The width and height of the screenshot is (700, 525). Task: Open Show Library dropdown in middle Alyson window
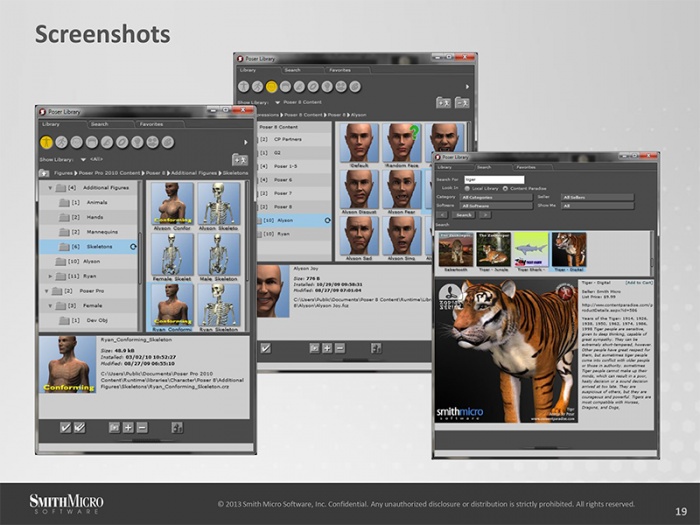(277, 102)
